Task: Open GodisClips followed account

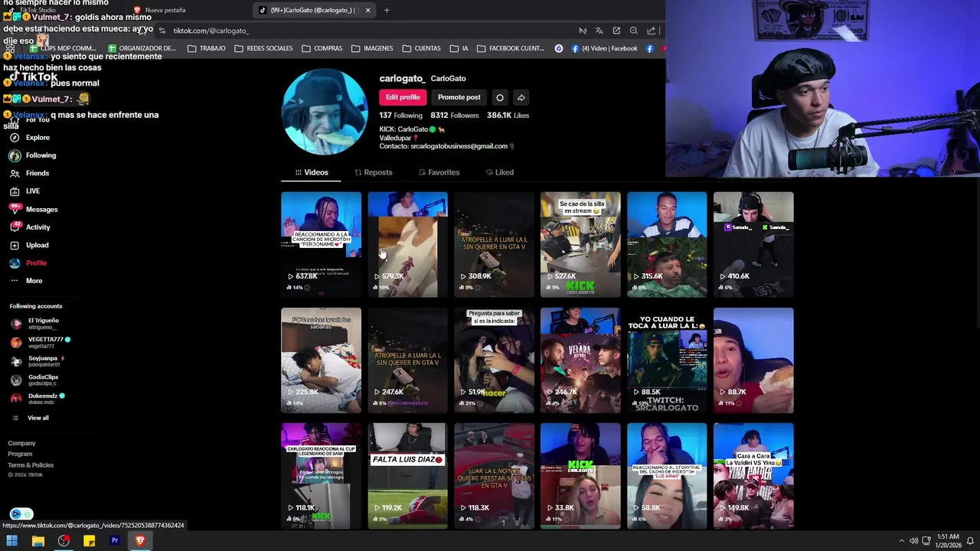Action: tap(35, 380)
